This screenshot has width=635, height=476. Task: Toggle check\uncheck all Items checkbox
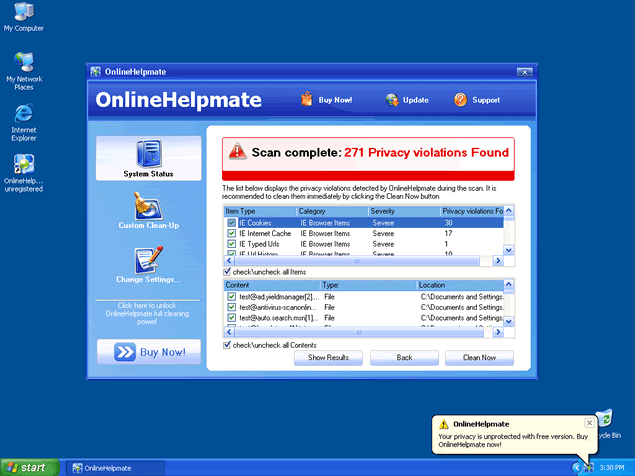coord(227,272)
